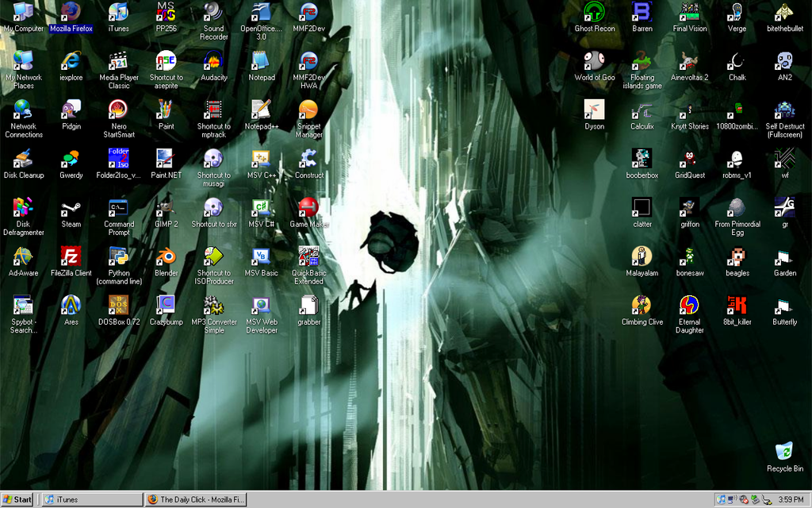Screen dimensions: 812x508
Task: Click the grabber desktop icon
Action: tap(308, 305)
